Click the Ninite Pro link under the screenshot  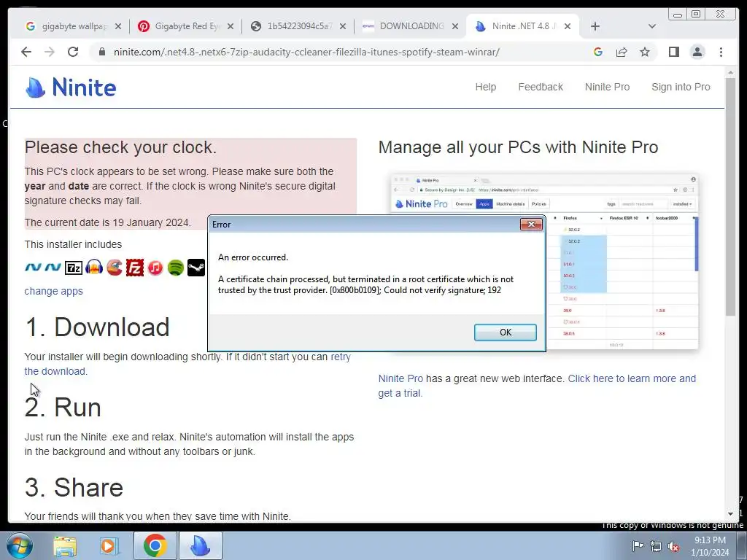point(400,378)
